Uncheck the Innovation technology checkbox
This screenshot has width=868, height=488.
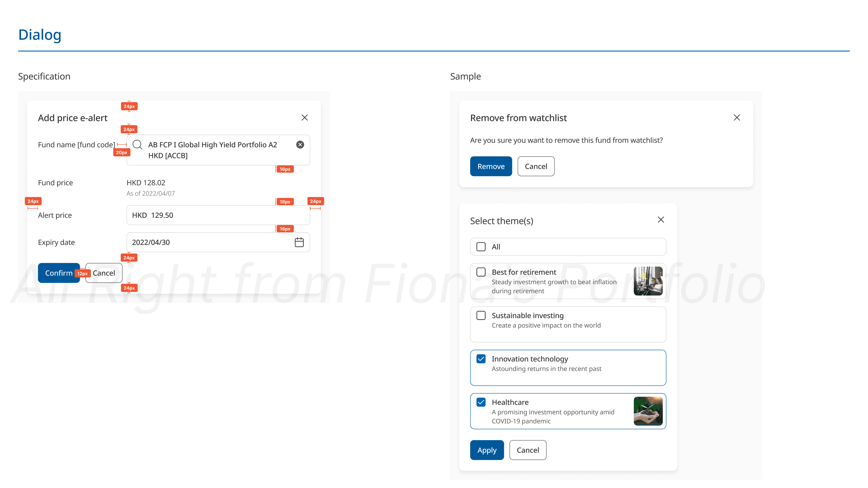(481, 359)
